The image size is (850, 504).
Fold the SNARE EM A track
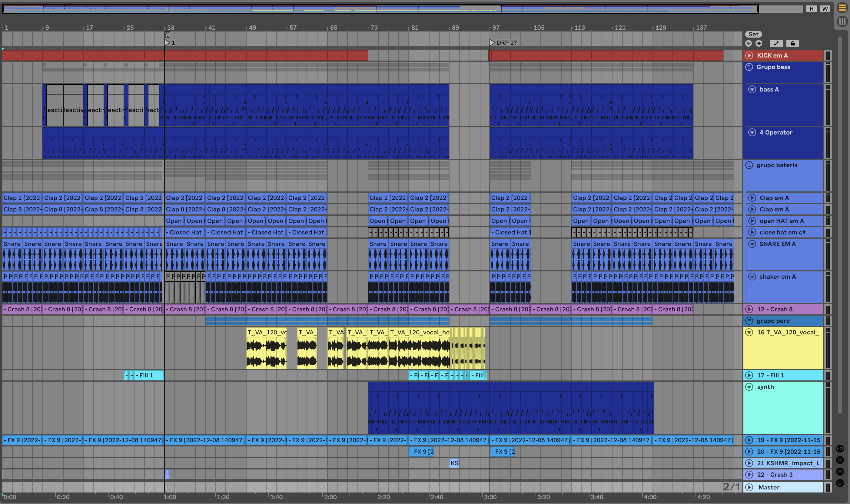pos(752,244)
